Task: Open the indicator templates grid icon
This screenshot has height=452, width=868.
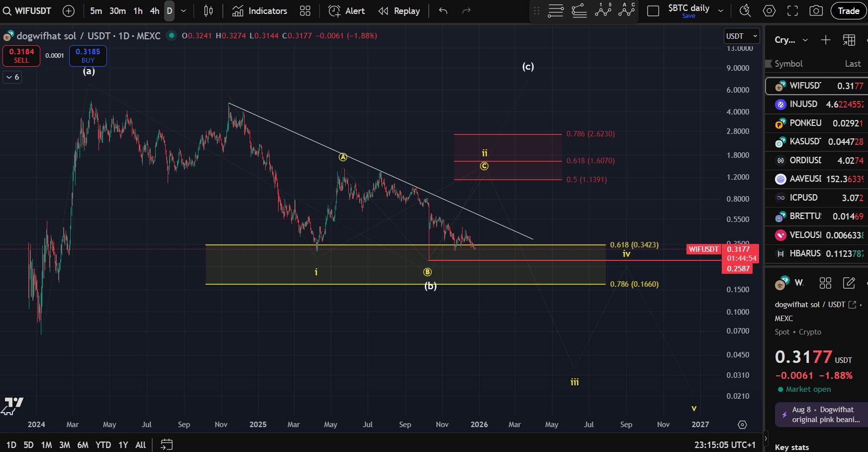Action: [305, 11]
